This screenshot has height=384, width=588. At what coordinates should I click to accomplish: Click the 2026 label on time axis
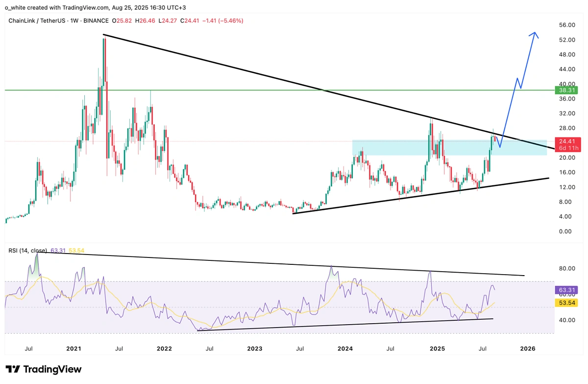pos(527,349)
